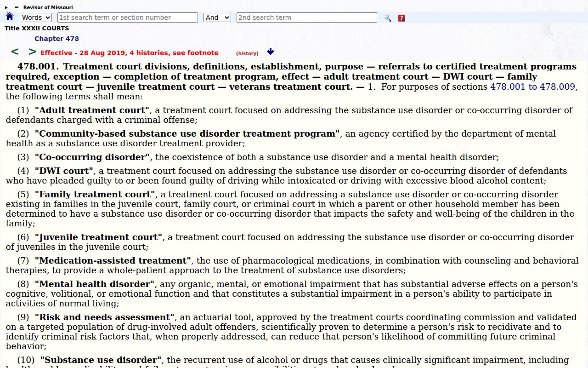Click the "DWI court" definition term
This screenshot has height=368, width=588.
coord(64,170)
